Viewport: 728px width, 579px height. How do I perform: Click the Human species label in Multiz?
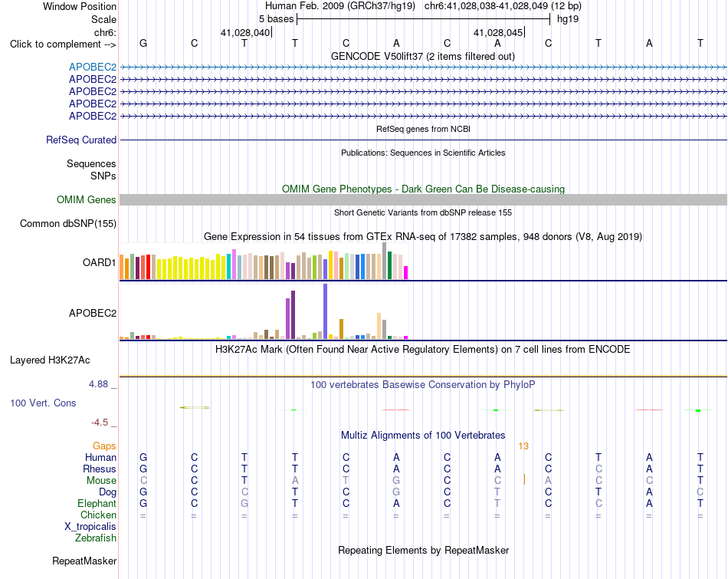click(100, 457)
